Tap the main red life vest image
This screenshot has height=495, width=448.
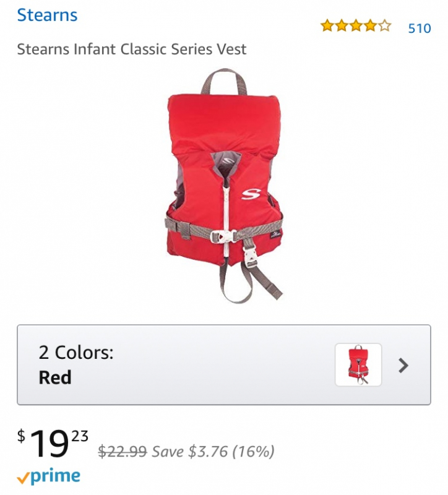pyautogui.click(x=224, y=186)
